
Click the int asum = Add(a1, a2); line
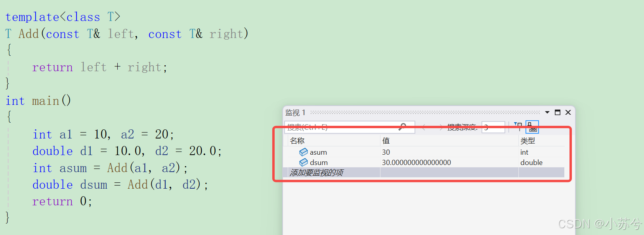coord(110,168)
